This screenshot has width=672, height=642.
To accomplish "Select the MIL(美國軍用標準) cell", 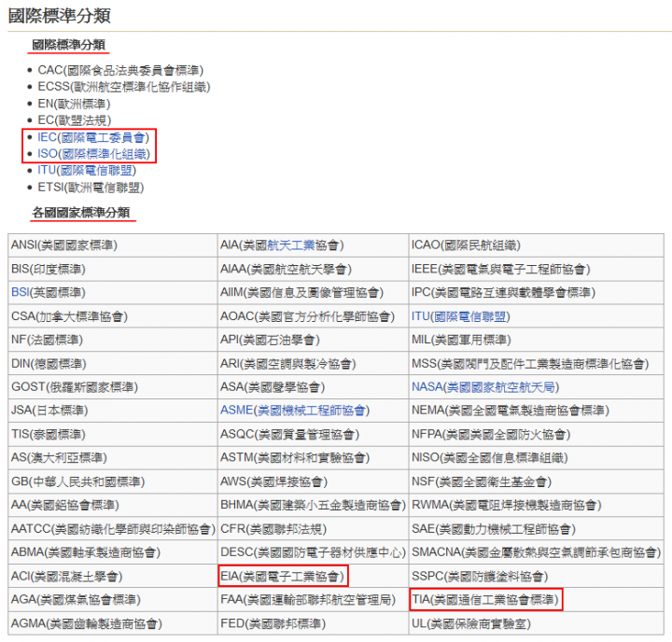I will point(537,340).
